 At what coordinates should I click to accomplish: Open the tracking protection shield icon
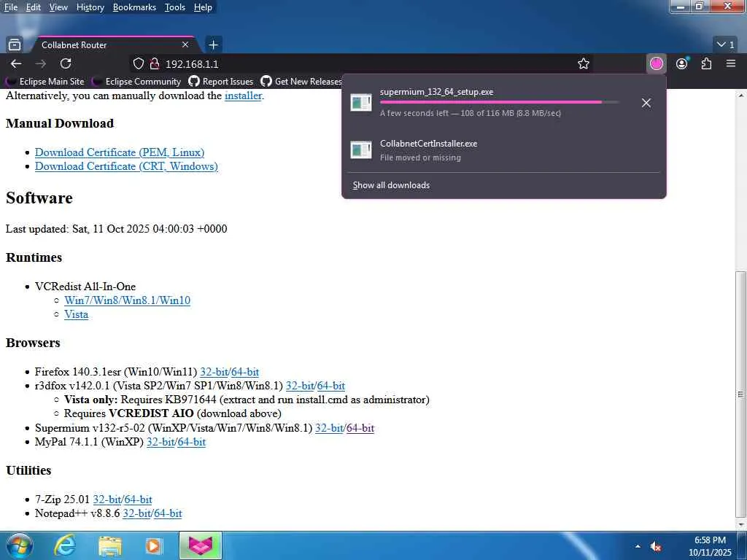138,64
